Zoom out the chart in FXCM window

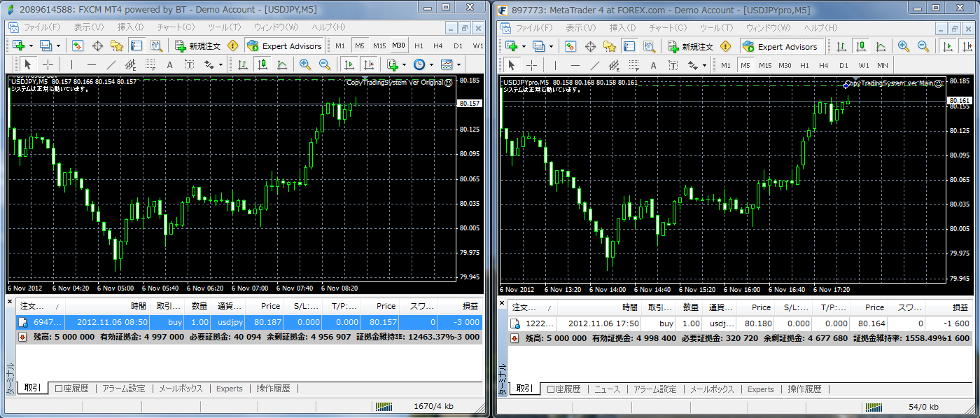click(x=325, y=64)
